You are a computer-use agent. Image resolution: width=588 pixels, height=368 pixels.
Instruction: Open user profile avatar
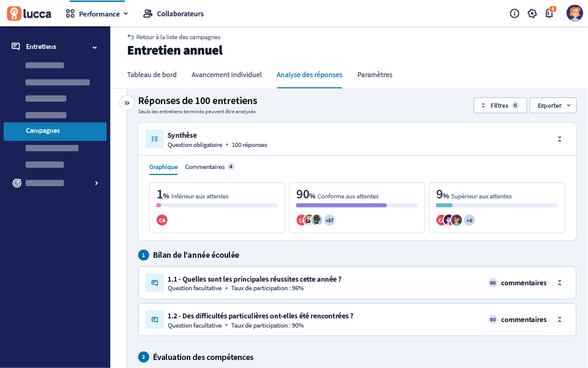(x=575, y=13)
